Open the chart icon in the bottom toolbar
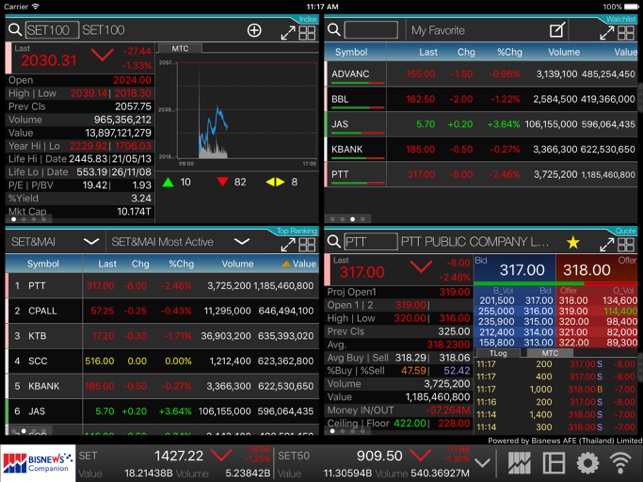This screenshot has height=482, width=643. [x=519, y=463]
